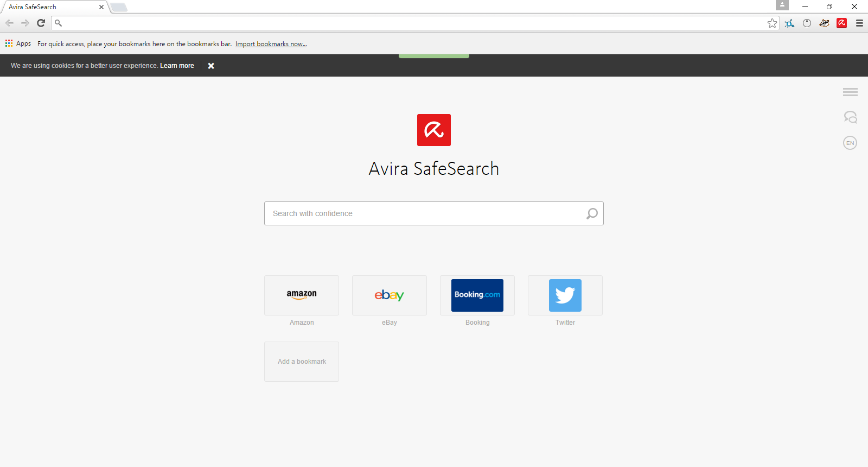Restore down the browser window
This screenshot has width=868, height=467.
829,7
